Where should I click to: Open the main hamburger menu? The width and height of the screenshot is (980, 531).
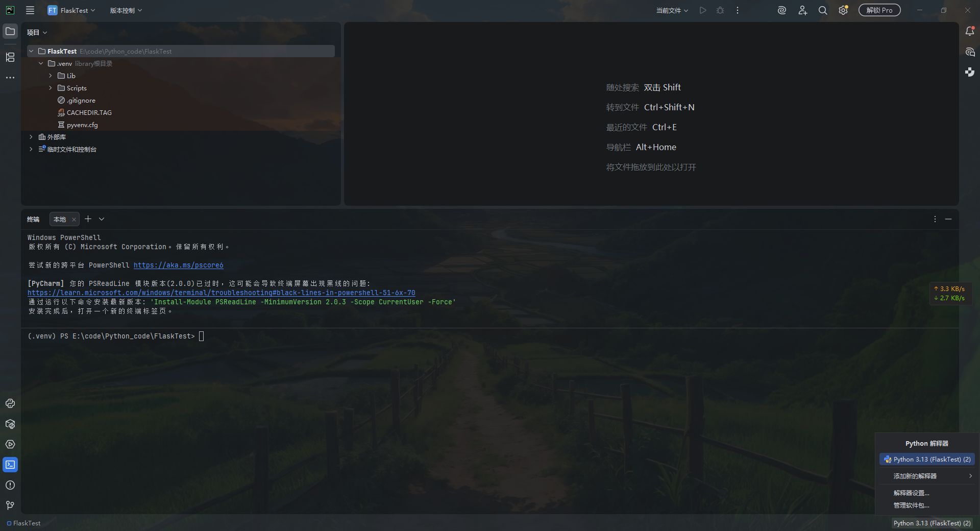(x=30, y=10)
